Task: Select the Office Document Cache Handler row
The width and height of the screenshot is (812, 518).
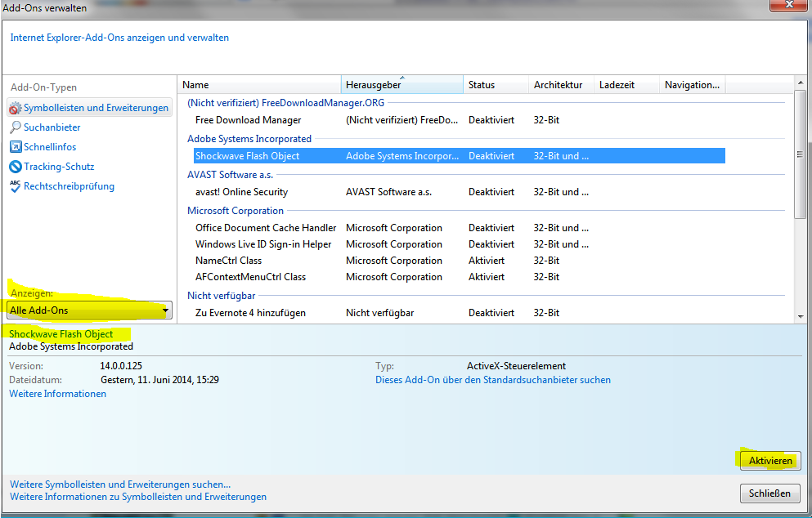Action: click(460, 228)
